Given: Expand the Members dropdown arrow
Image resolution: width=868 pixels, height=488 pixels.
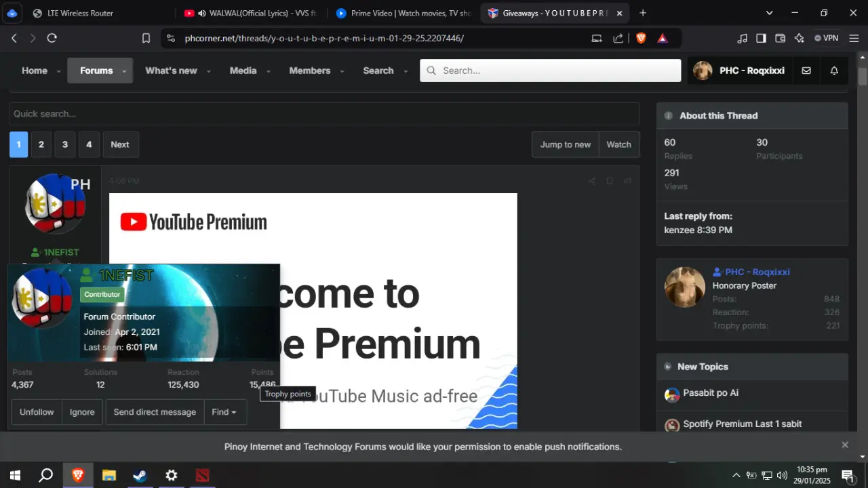Looking at the screenshot, I should coord(342,71).
